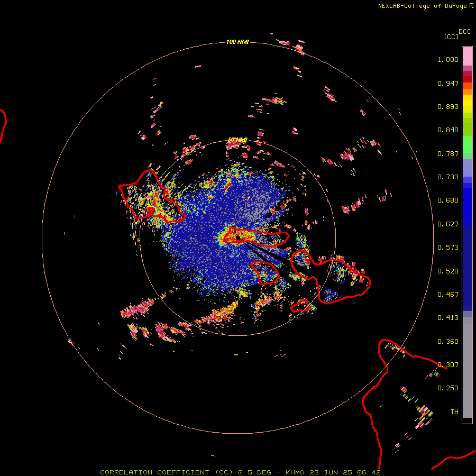Select the DCC label above the color scale

point(465,32)
